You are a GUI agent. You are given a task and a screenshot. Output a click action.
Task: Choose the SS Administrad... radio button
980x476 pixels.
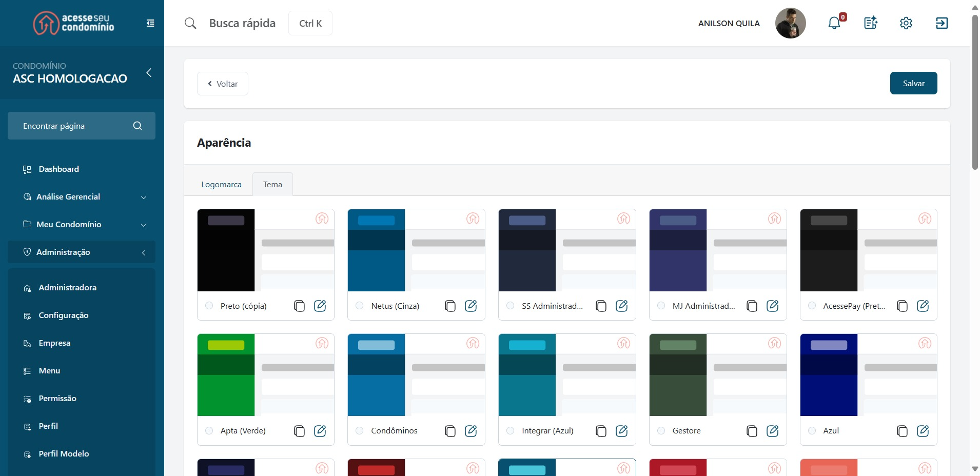click(x=510, y=306)
